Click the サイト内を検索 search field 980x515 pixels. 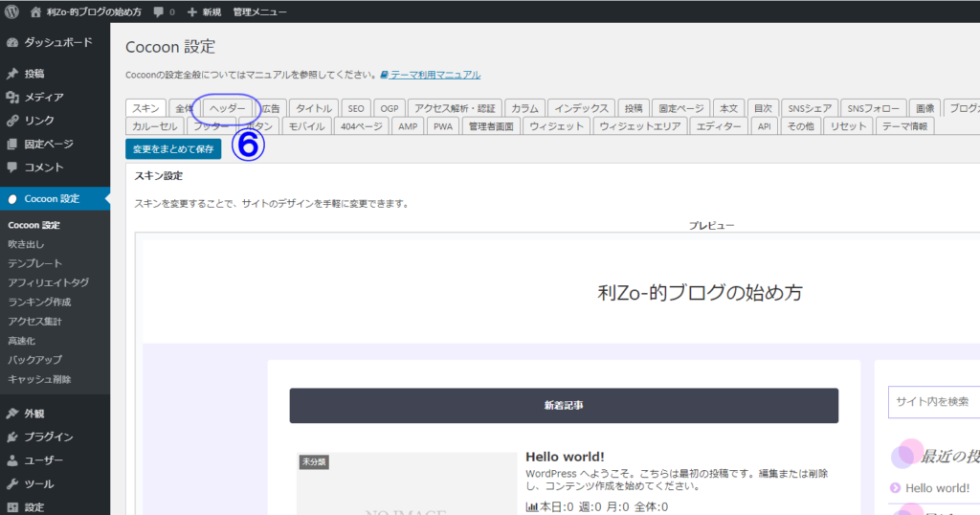click(x=933, y=402)
